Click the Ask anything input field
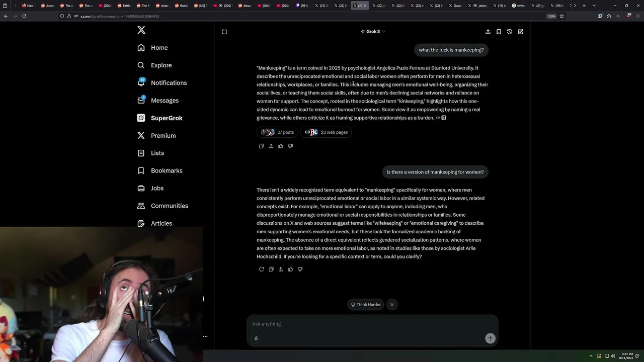Screen dimensions: 644x362 (372, 324)
